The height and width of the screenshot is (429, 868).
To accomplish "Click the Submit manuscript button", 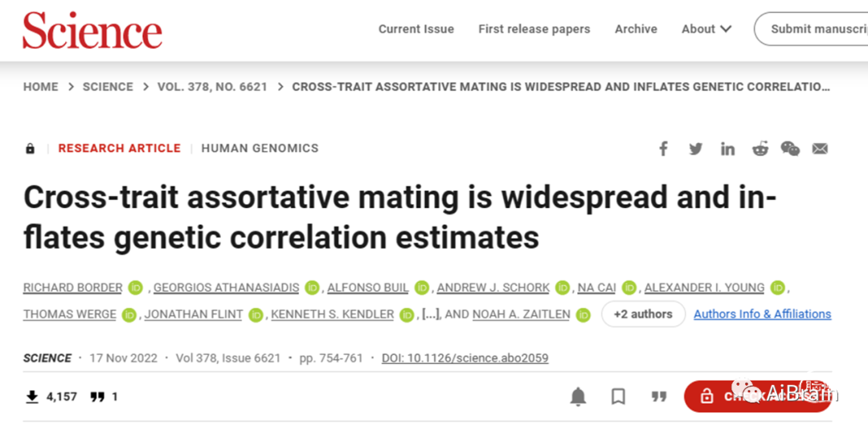I will click(x=811, y=29).
